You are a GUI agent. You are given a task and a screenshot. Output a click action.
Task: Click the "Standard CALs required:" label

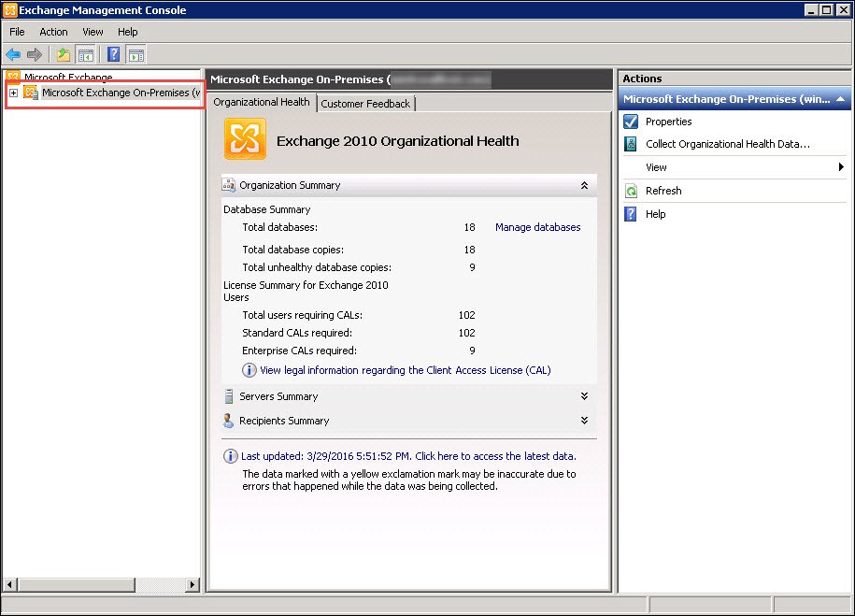[297, 333]
